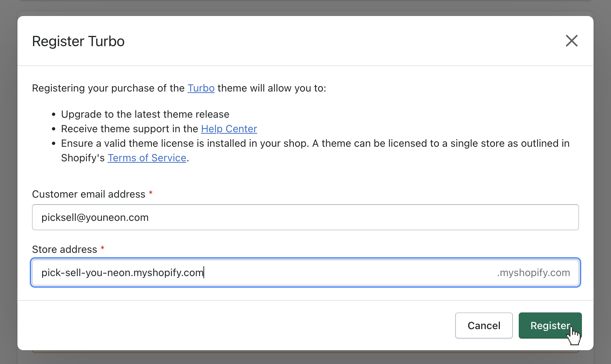Click the Customer email address label
Image resolution: width=611 pixels, height=364 pixels.
tap(89, 194)
